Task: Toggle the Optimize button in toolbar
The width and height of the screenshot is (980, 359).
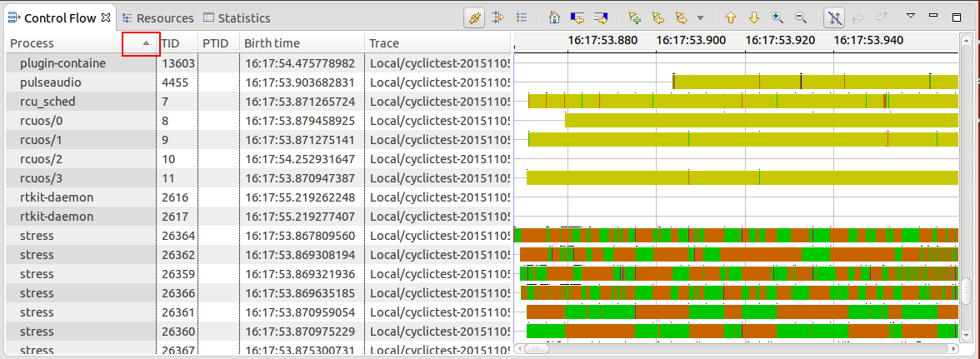Action: point(474,17)
